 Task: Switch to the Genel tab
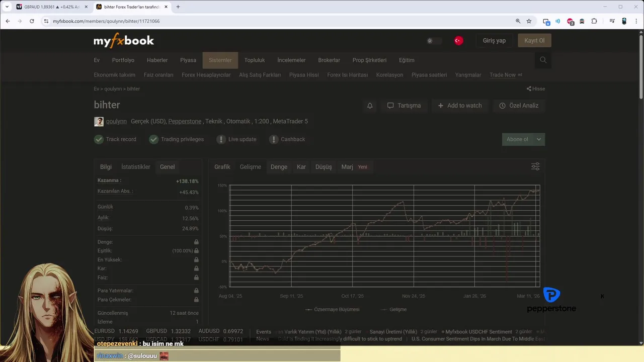[168, 167]
